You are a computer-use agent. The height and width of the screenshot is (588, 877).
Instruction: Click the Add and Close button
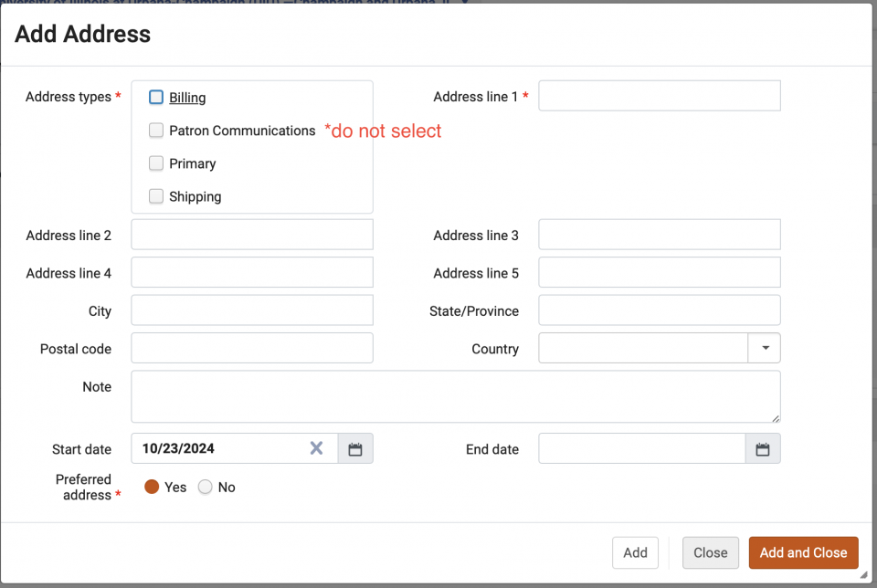point(803,552)
